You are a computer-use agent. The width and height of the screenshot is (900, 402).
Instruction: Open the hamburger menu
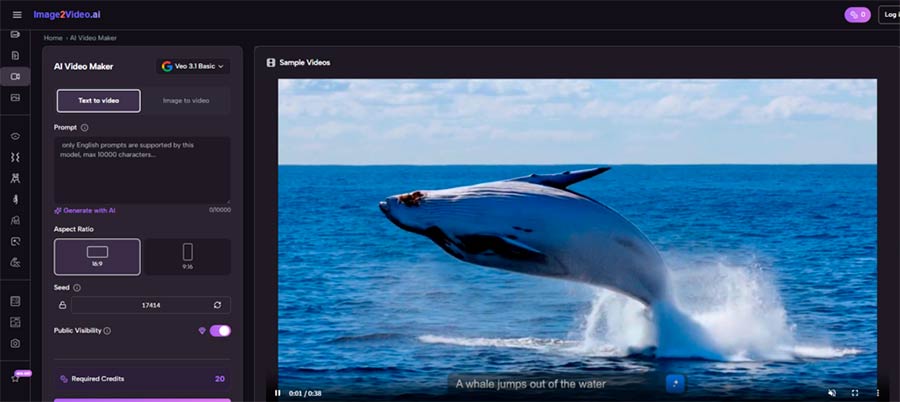click(16, 15)
